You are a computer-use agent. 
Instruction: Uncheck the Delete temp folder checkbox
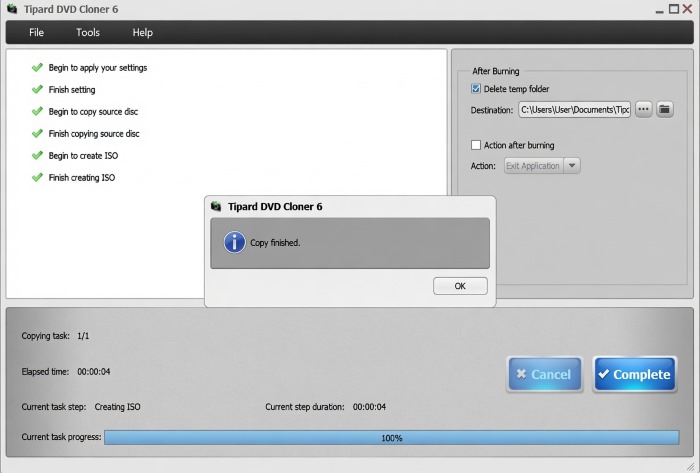pyautogui.click(x=476, y=89)
